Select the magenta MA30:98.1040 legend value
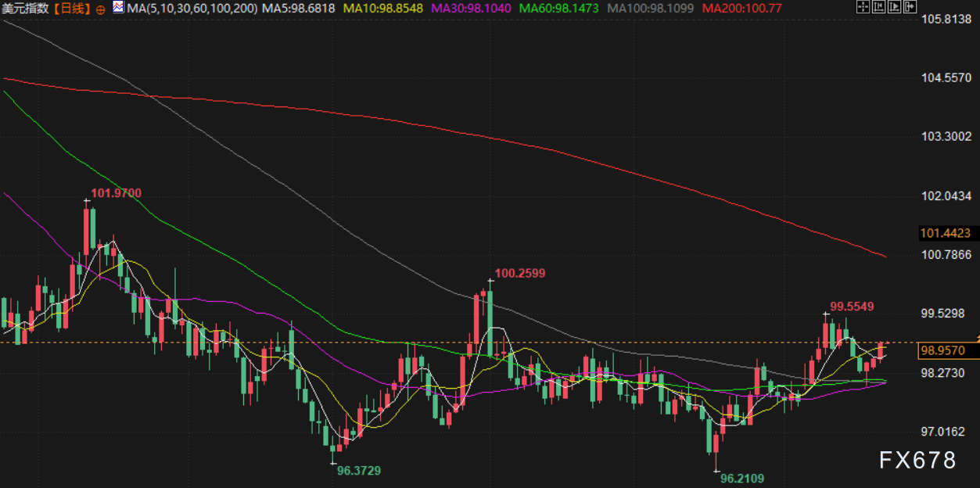The image size is (980, 488). pyautogui.click(x=471, y=9)
